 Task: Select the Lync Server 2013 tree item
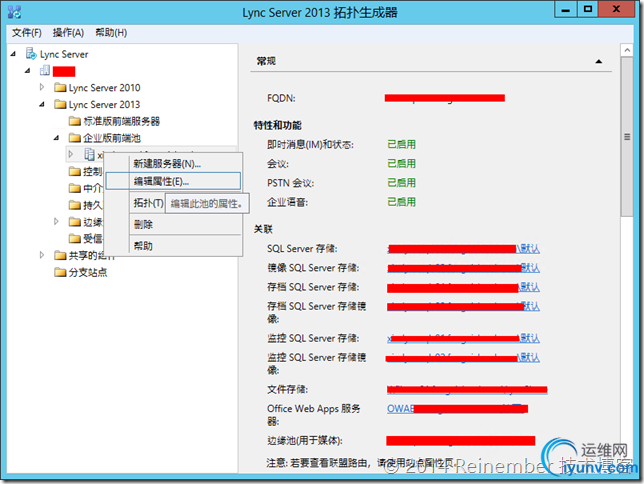104,104
